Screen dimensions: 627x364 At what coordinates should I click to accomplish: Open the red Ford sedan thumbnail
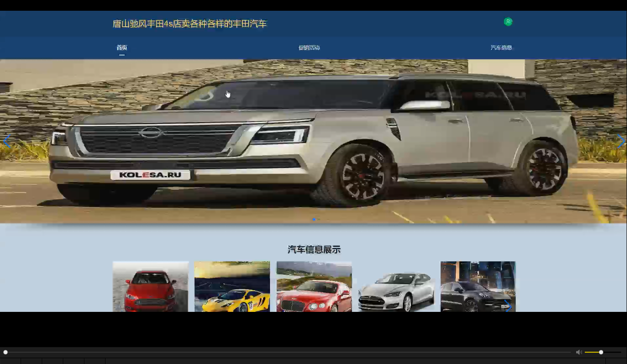click(x=151, y=286)
